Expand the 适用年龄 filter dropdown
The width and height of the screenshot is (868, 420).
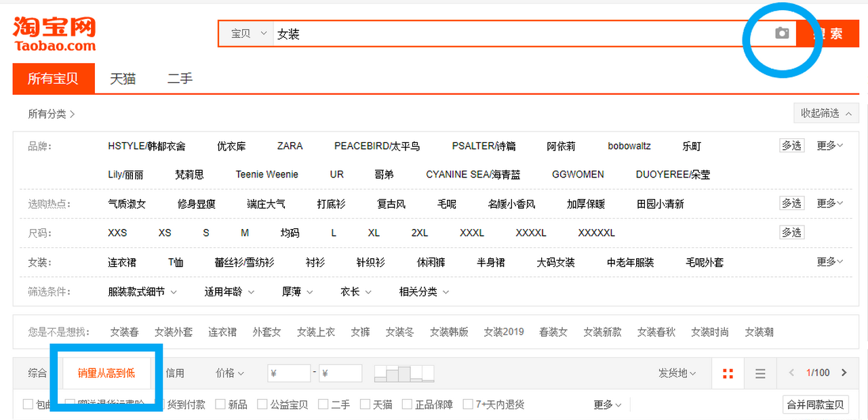(229, 292)
